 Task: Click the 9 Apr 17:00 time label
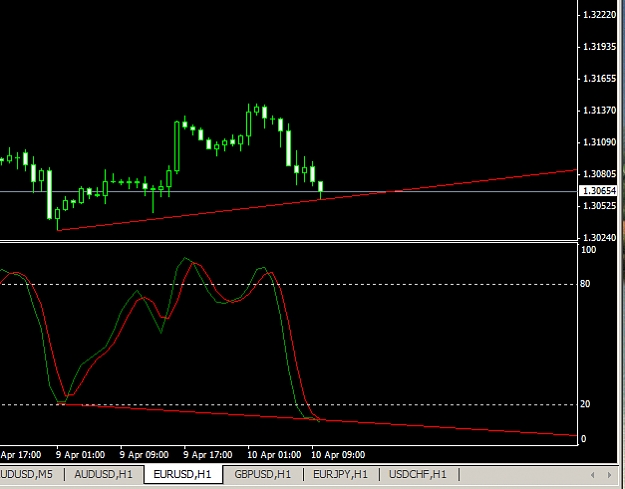(x=208, y=455)
